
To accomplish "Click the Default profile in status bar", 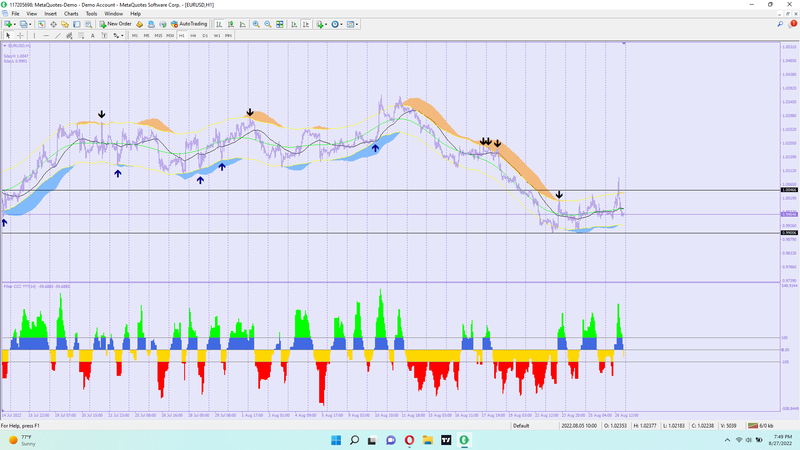I will [x=521, y=425].
